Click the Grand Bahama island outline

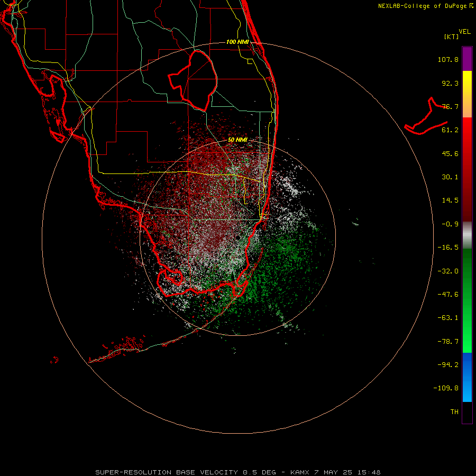click(426, 117)
